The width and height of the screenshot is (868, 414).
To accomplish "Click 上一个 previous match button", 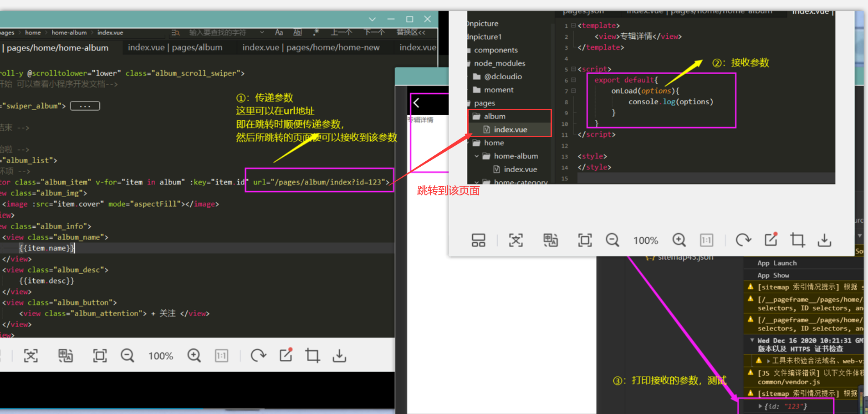I will tap(342, 32).
